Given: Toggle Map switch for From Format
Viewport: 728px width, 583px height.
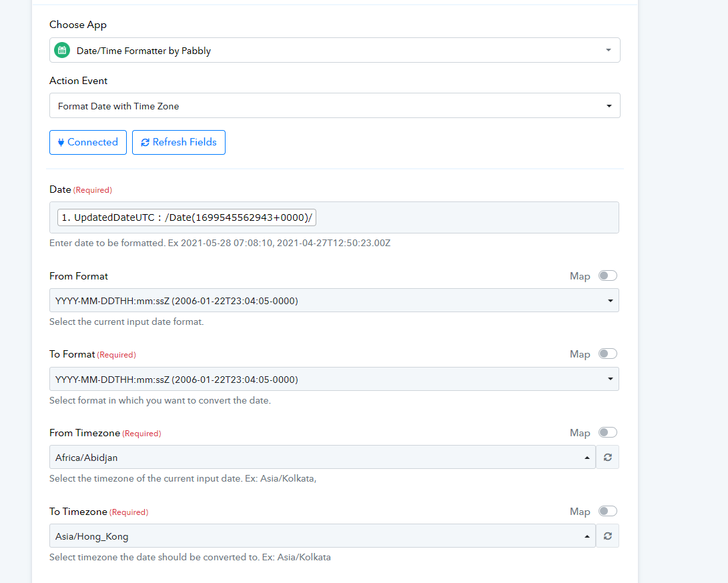Looking at the screenshot, I should (607, 275).
